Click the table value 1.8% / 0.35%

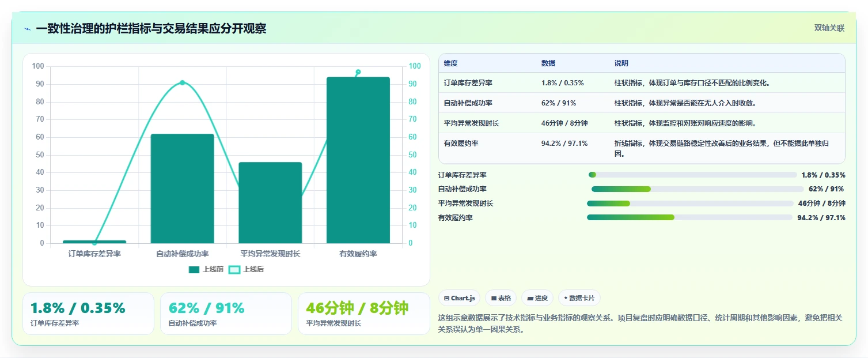tap(563, 83)
